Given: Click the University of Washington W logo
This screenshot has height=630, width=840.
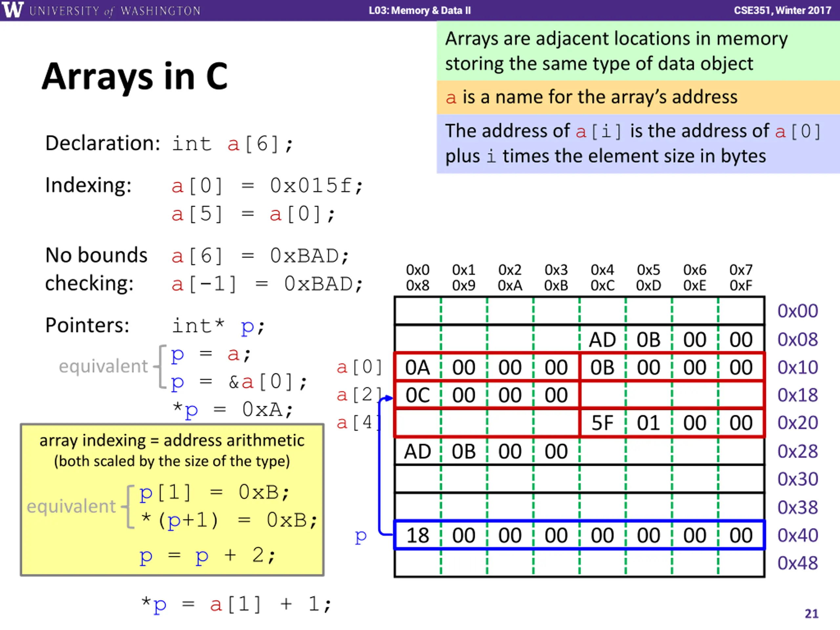Looking at the screenshot, I should tap(12, 10).
